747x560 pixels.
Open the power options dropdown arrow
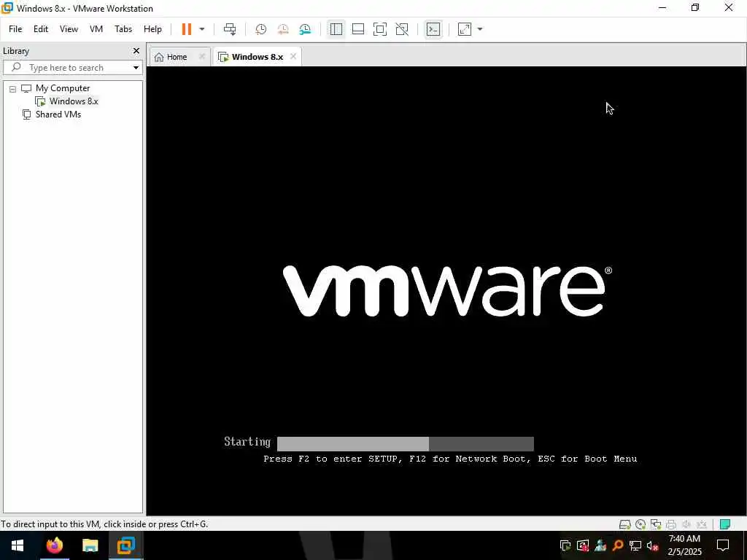202,29
